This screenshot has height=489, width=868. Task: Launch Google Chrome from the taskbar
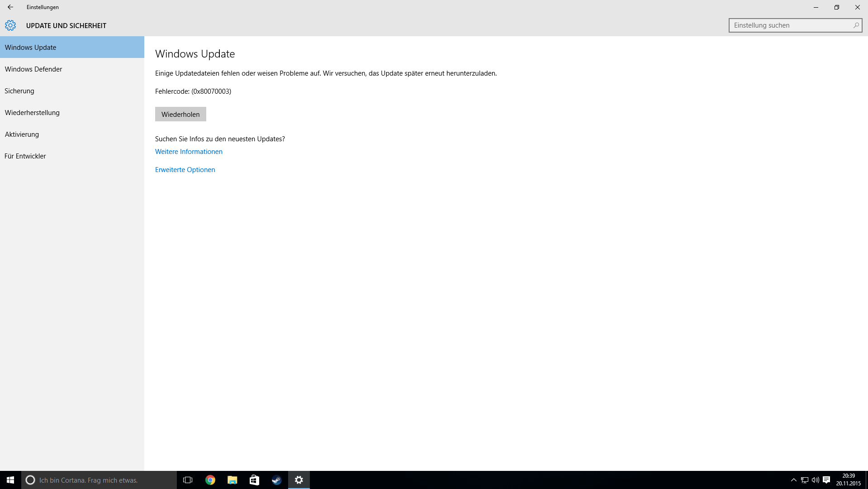click(x=210, y=480)
